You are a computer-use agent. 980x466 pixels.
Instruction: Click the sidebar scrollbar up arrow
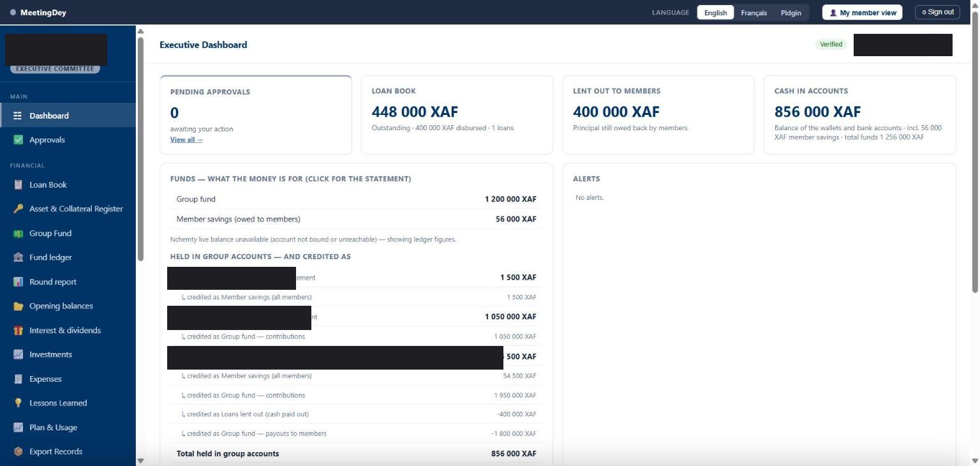pos(140,31)
